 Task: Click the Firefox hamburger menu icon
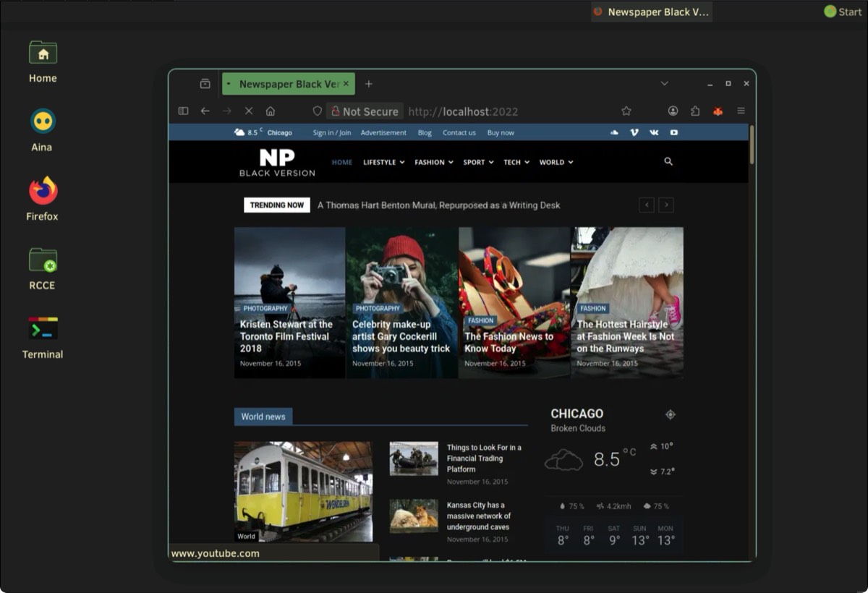click(741, 111)
